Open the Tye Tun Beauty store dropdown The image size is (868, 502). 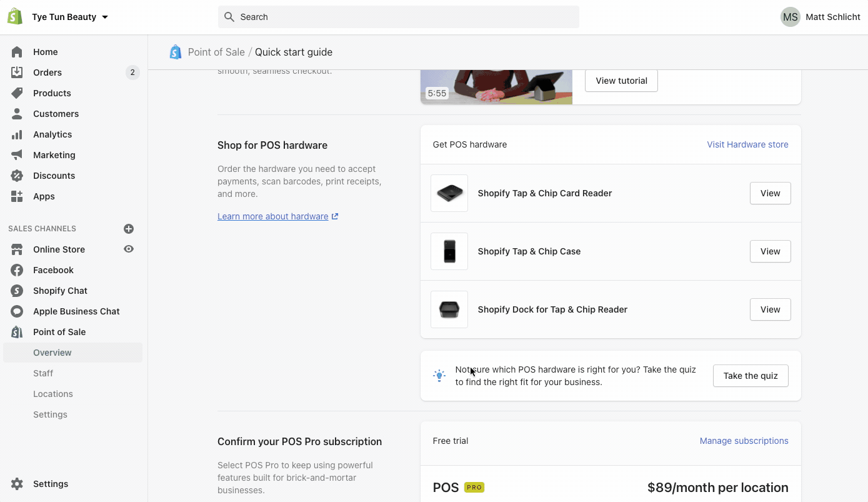[69, 17]
